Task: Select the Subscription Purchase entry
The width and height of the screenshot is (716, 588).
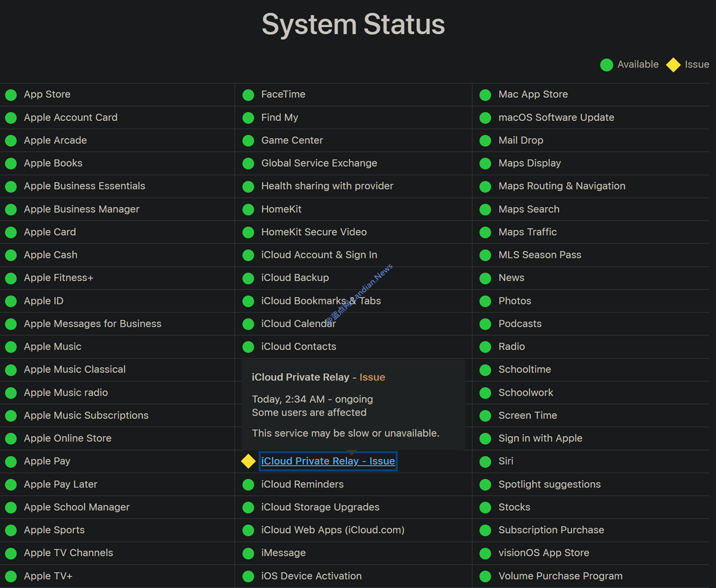Action: point(552,530)
